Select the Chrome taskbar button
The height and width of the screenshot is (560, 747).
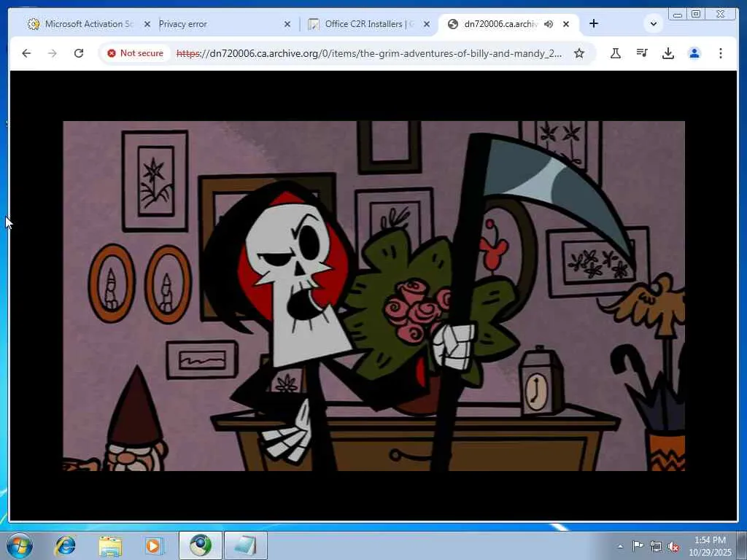click(x=201, y=545)
